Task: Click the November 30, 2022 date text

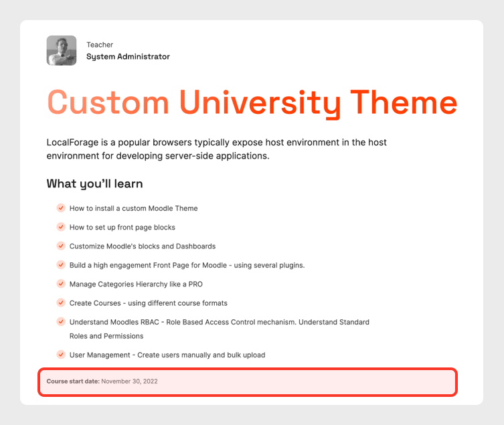Action: [129, 381]
